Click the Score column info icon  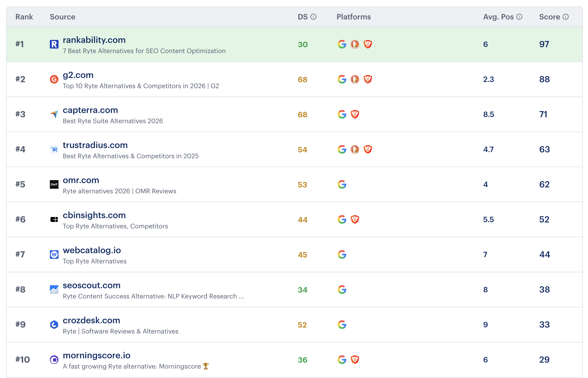coord(566,16)
